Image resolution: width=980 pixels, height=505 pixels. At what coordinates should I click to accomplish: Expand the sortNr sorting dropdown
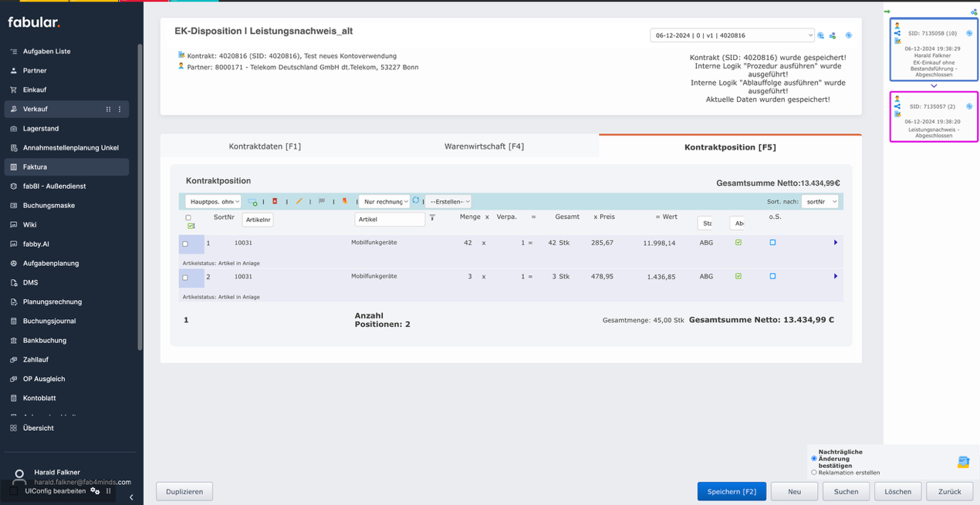pyautogui.click(x=821, y=201)
